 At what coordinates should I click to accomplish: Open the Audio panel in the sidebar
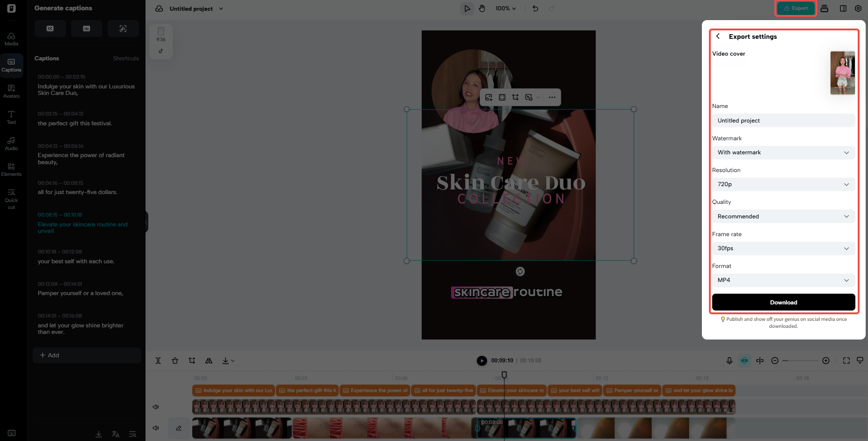[11, 143]
